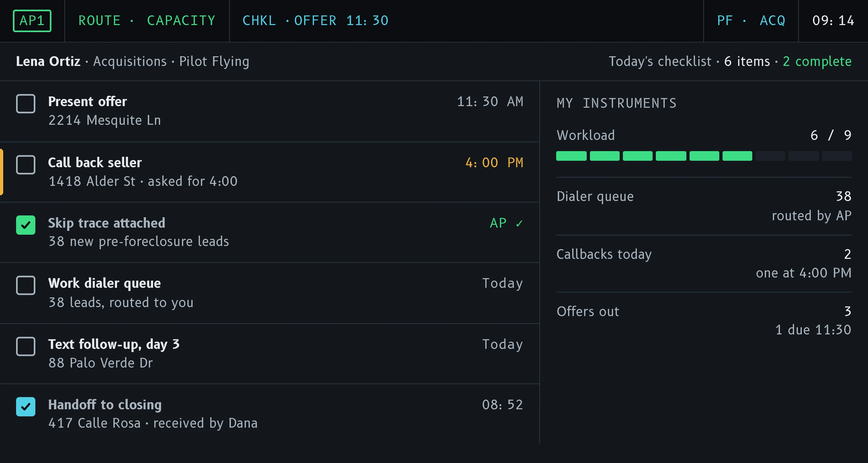
Task: Click the routed by AP note
Action: point(812,215)
